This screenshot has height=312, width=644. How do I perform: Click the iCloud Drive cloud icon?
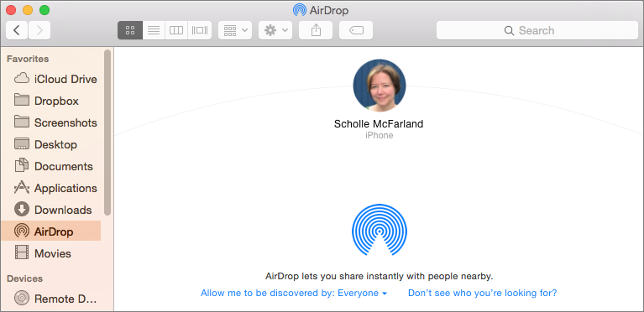coord(22,78)
